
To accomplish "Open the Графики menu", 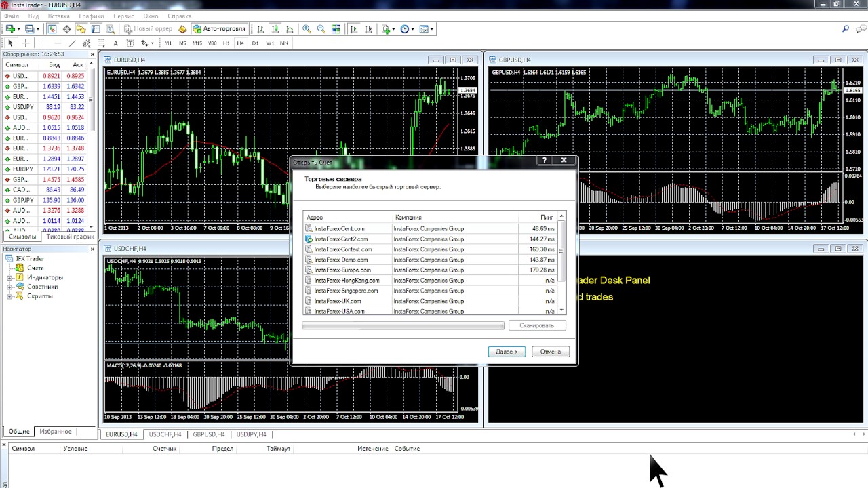I will (x=91, y=16).
